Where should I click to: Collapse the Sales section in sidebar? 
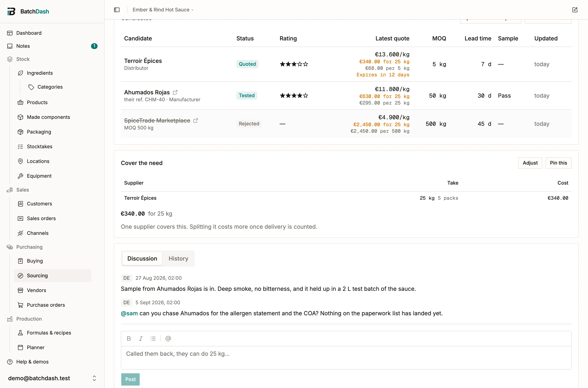coord(22,190)
